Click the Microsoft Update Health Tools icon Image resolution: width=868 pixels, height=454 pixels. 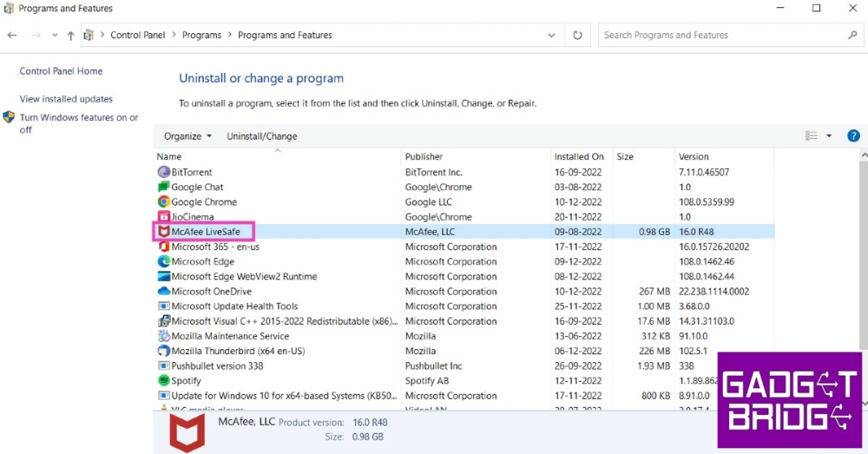click(163, 306)
